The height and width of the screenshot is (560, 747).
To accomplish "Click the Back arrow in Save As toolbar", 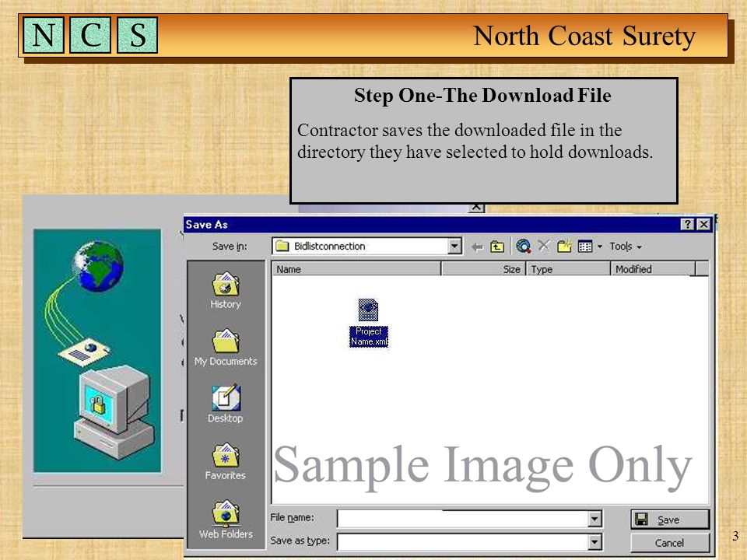I will click(477, 247).
